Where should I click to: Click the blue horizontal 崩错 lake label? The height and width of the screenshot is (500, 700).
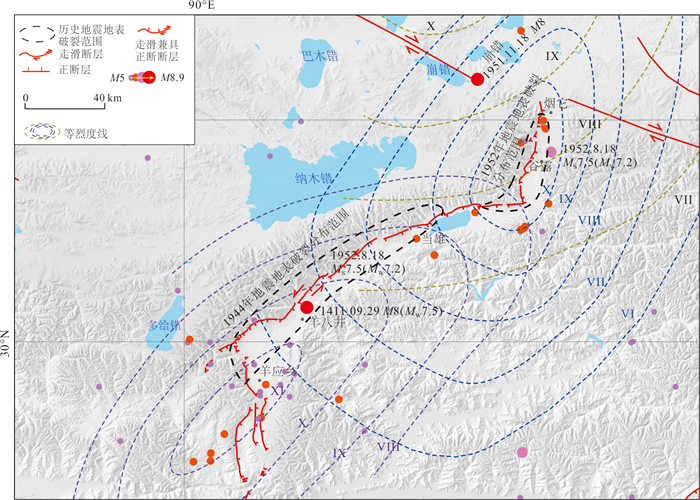point(438,70)
